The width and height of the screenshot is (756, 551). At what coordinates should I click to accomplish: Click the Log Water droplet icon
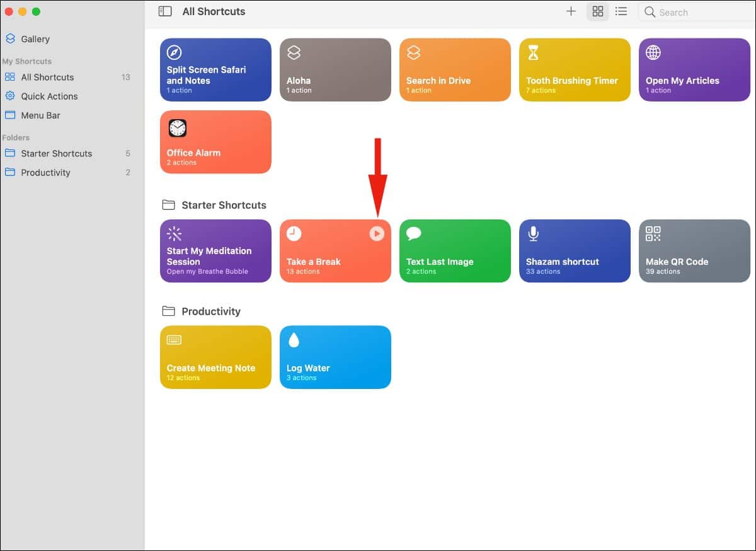pos(294,340)
